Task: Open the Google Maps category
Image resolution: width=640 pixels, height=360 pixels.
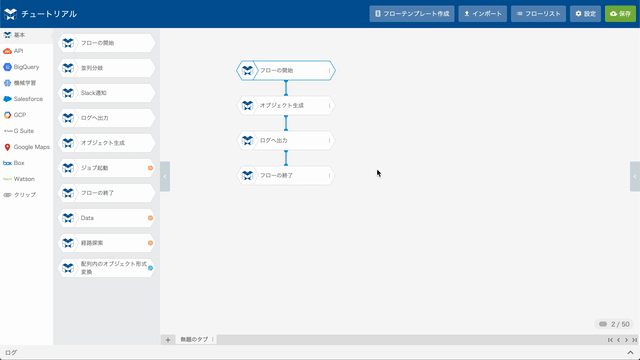Action: click(x=26, y=147)
